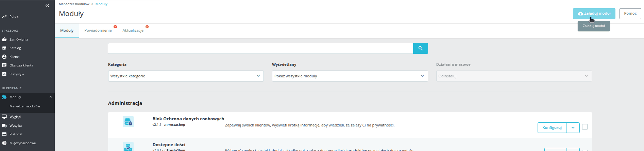The height and width of the screenshot is (151, 644).
Task: Click the Katalog store icon
Action: point(4,48)
